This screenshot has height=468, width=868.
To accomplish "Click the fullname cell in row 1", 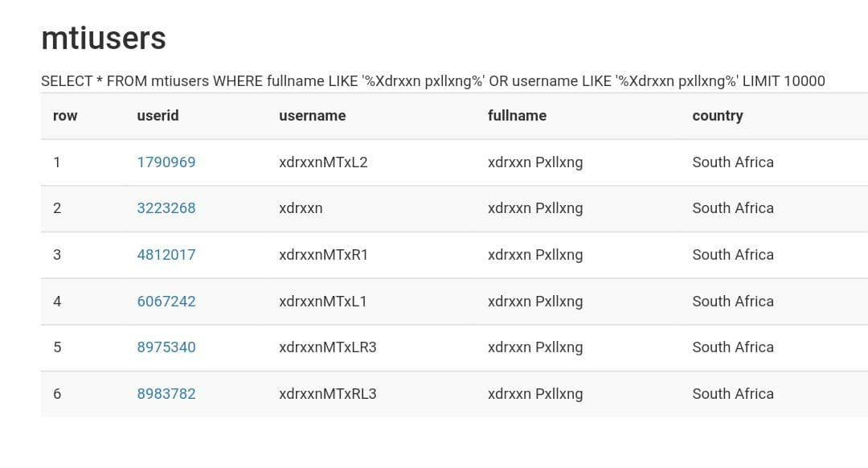I will coord(534,162).
